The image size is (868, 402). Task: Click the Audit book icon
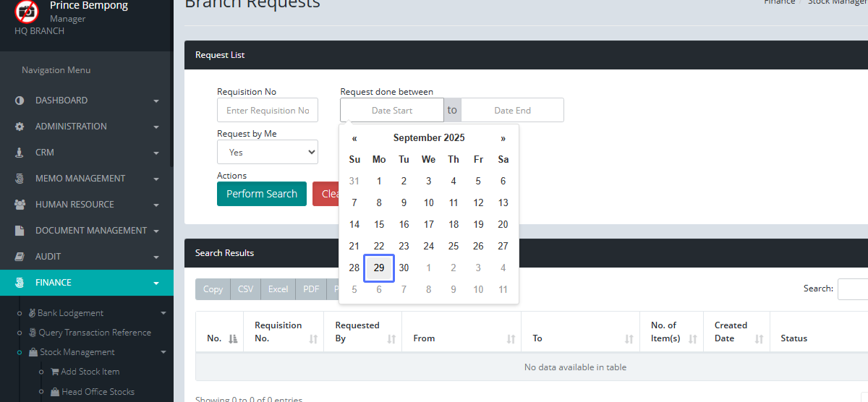pyautogui.click(x=20, y=257)
